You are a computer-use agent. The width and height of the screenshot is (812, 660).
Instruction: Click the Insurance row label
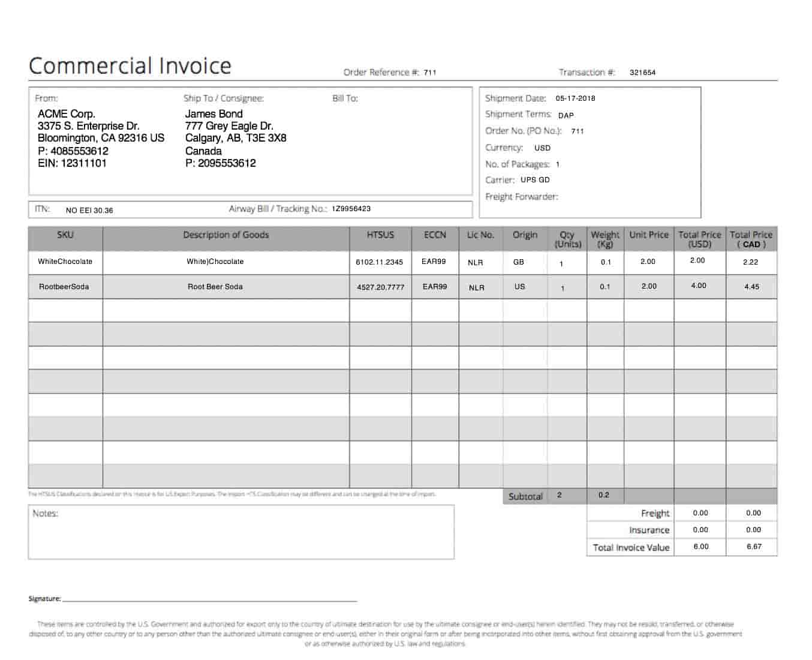click(x=649, y=530)
